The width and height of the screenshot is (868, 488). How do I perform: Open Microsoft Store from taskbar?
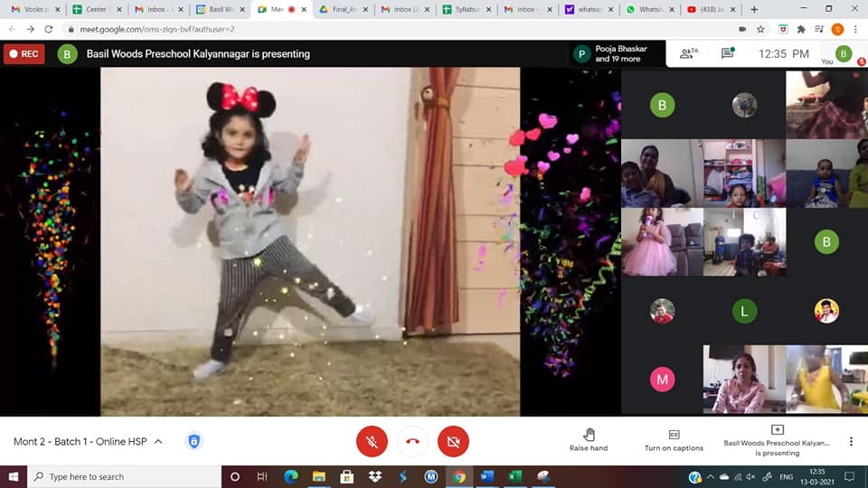click(346, 476)
